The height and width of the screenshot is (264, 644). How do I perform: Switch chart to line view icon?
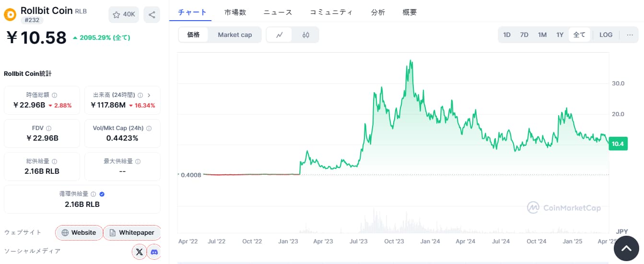(x=280, y=35)
